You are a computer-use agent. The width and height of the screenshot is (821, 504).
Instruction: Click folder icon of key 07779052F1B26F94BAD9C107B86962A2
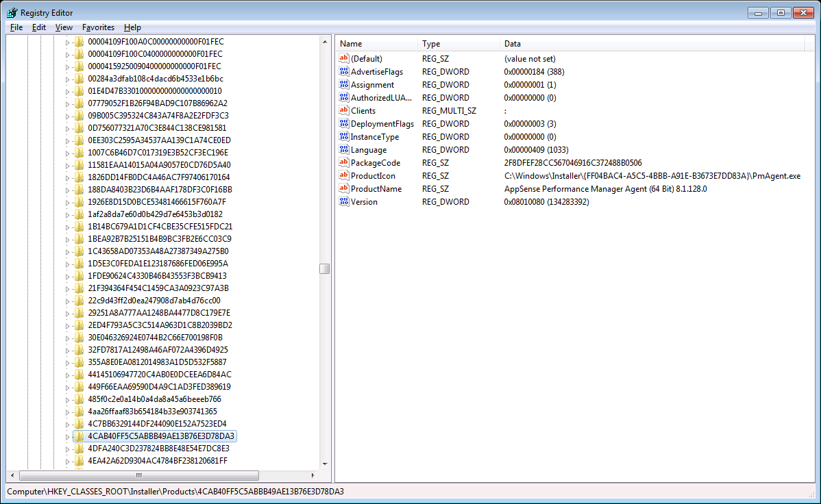[x=79, y=103]
